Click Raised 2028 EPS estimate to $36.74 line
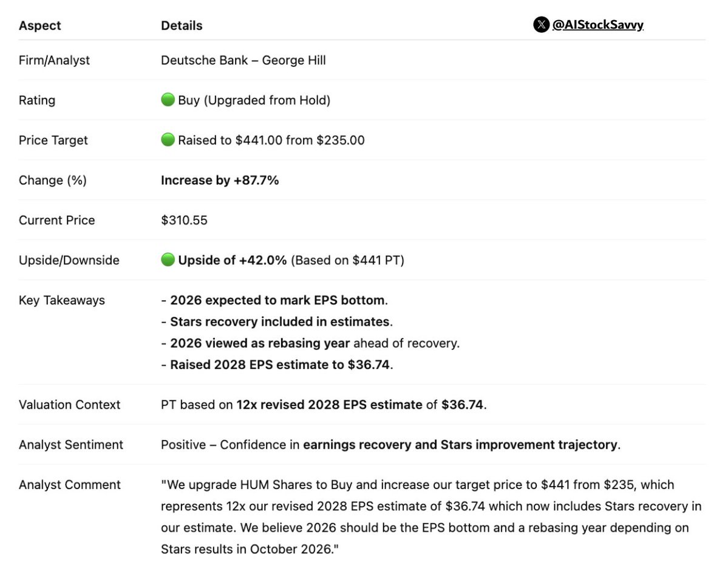The height and width of the screenshot is (587, 728). point(277,365)
